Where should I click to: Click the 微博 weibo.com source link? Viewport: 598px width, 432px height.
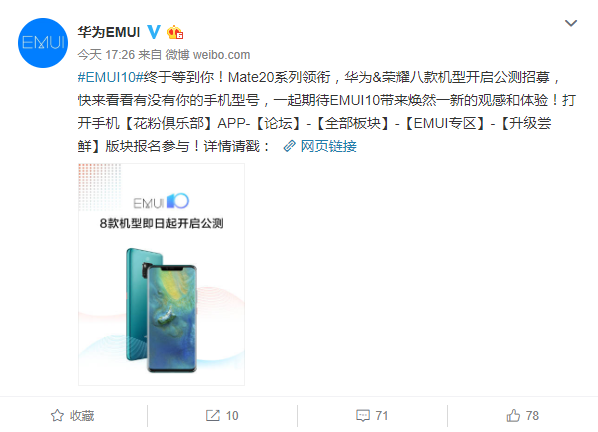pos(208,55)
